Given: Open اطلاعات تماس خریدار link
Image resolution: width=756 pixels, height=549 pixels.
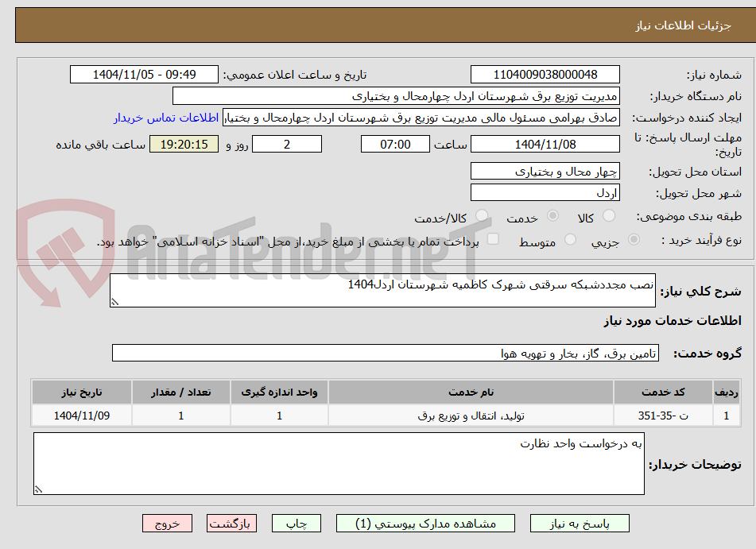Looking at the screenshot, I should 166,118.
